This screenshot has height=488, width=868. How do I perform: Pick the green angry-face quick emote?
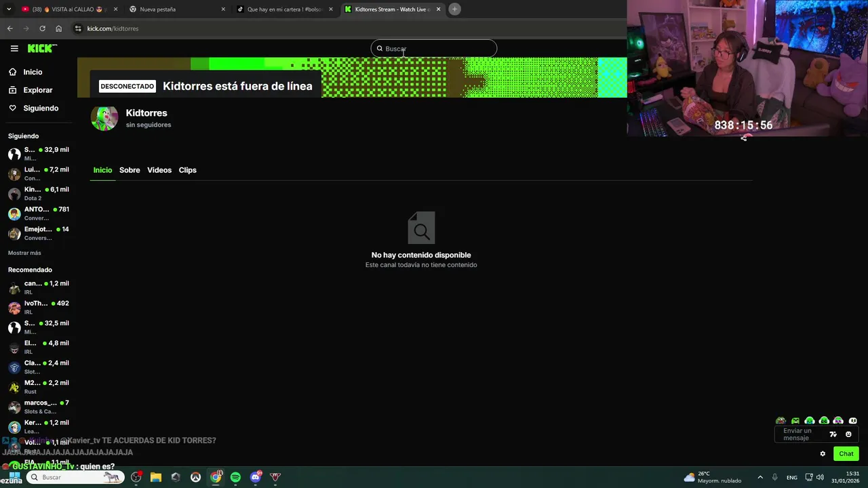[795, 421]
